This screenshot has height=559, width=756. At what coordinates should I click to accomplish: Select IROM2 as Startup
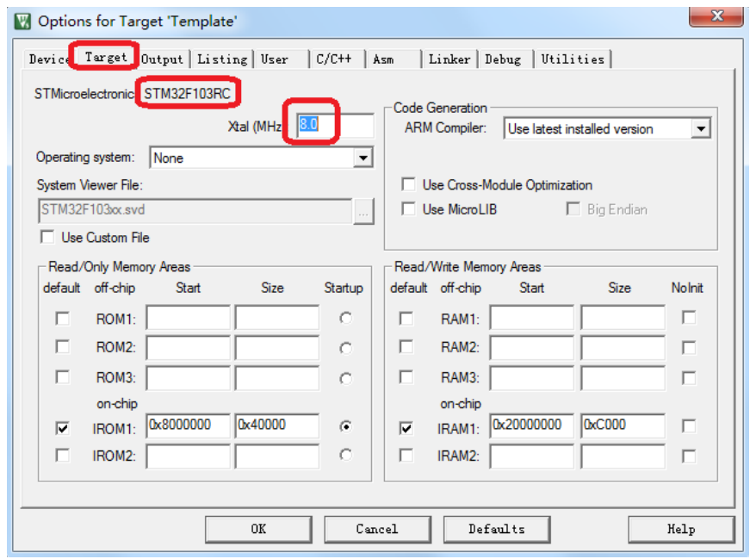(345, 455)
